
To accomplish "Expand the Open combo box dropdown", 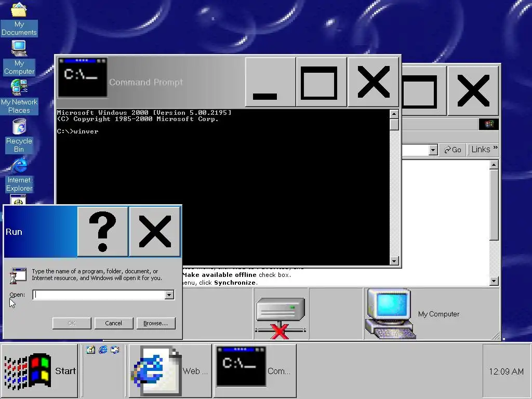I will (169, 295).
